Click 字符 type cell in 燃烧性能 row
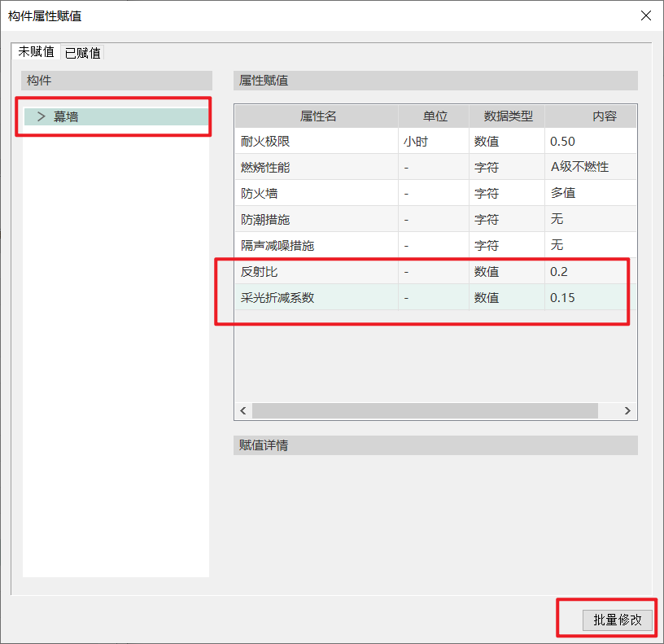 click(507, 167)
